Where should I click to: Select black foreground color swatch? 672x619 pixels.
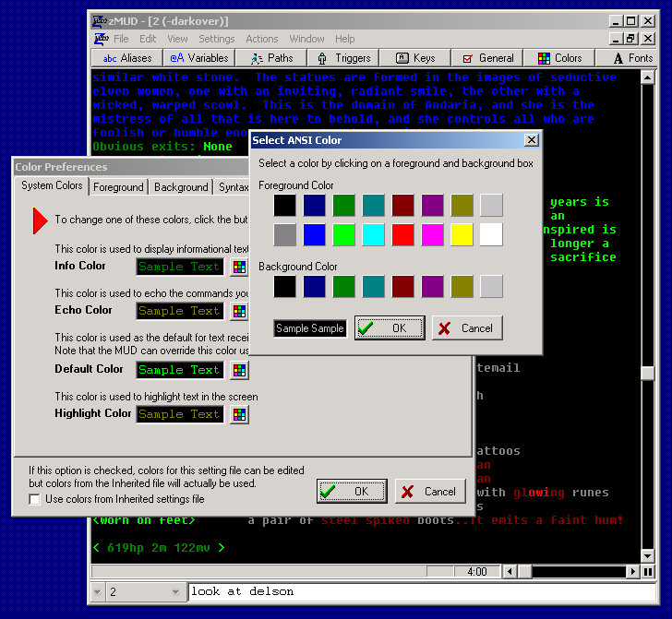click(x=284, y=205)
